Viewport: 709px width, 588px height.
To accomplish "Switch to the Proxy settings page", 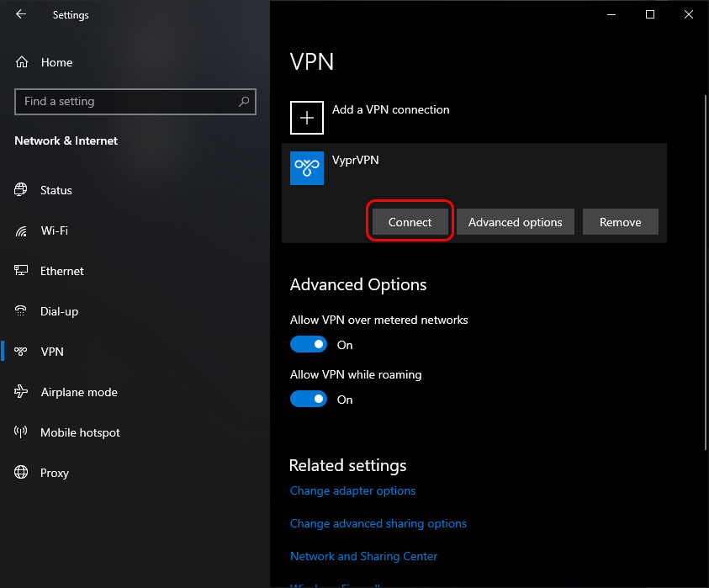I will (x=54, y=473).
